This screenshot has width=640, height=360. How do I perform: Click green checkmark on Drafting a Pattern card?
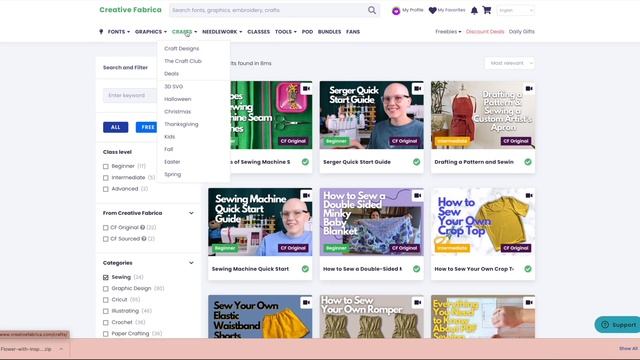pyautogui.click(x=528, y=162)
